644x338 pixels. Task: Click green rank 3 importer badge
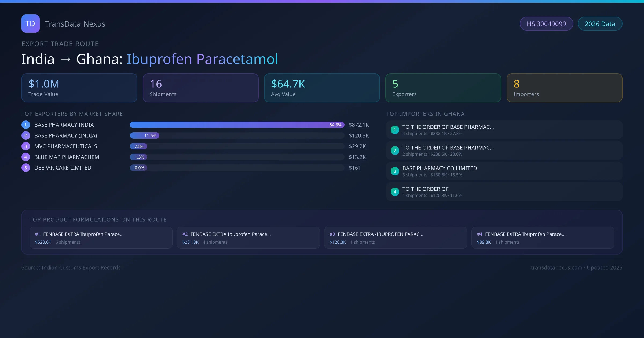(x=395, y=171)
